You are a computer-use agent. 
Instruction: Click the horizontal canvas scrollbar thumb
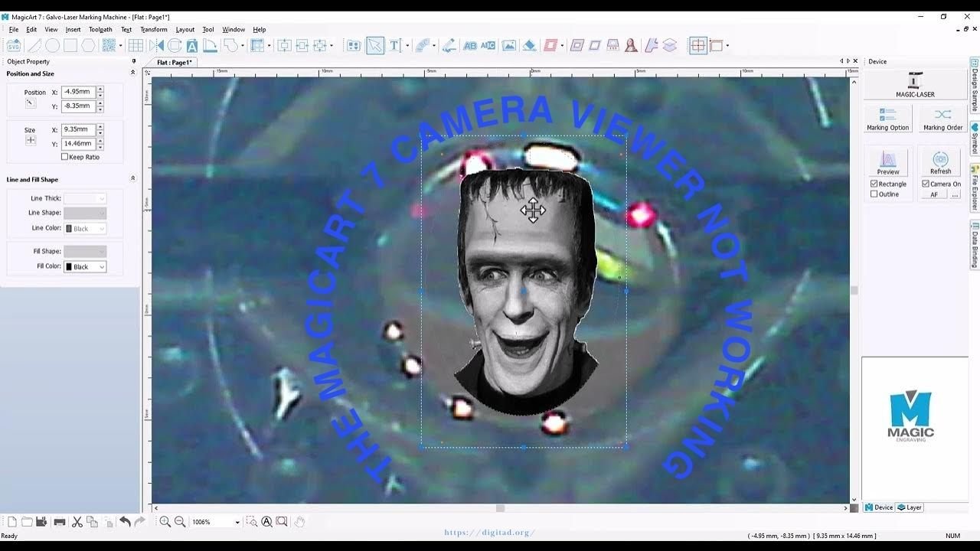click(x=500, y=508)
